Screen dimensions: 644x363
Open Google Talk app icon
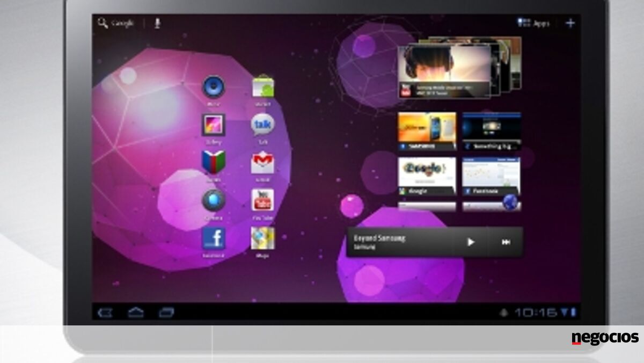coord(263,125)
